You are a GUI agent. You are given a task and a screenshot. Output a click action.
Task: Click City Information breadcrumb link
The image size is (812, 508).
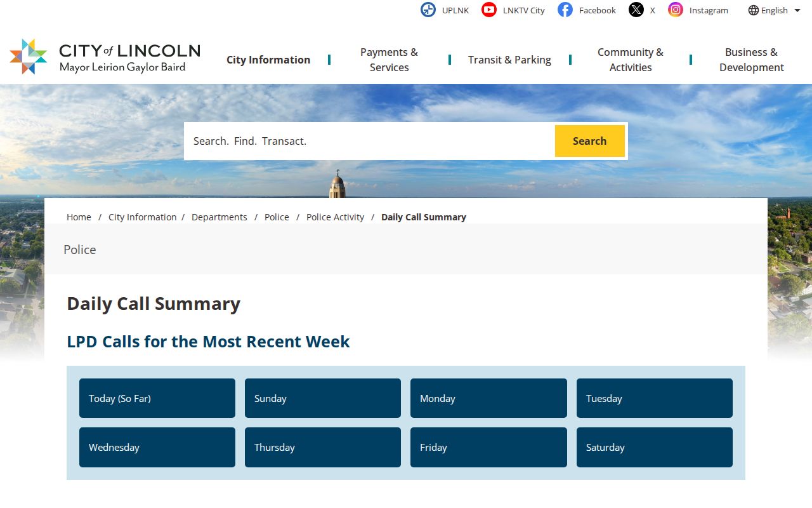[x=143, y=217]
